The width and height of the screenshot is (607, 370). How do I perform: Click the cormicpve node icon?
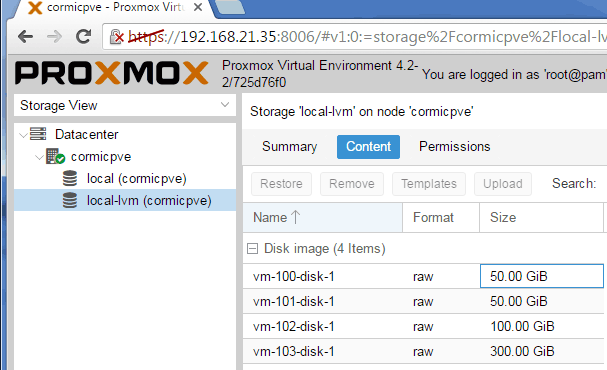[55, 156]
